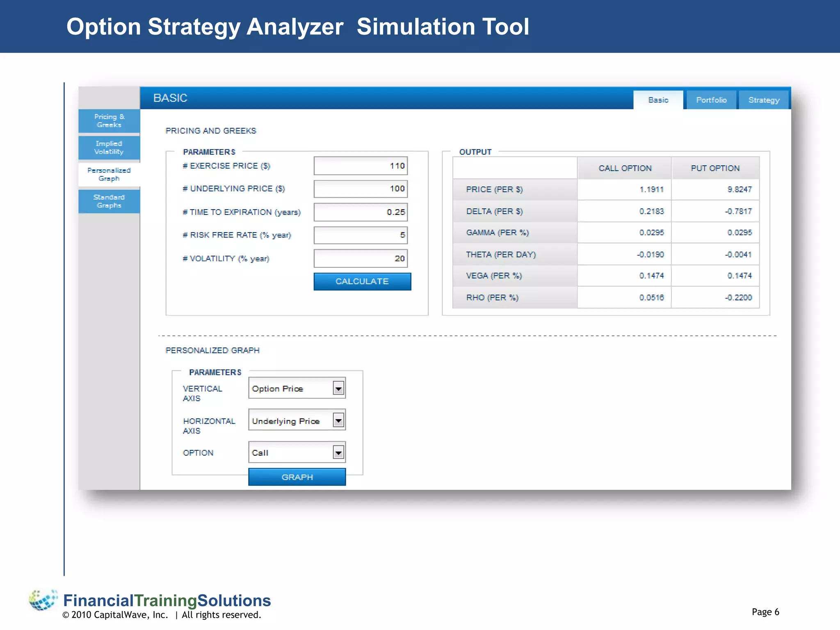This screenshot has width=840, height=630.
Task: Click the BASIC panel title
Action: 170,98
